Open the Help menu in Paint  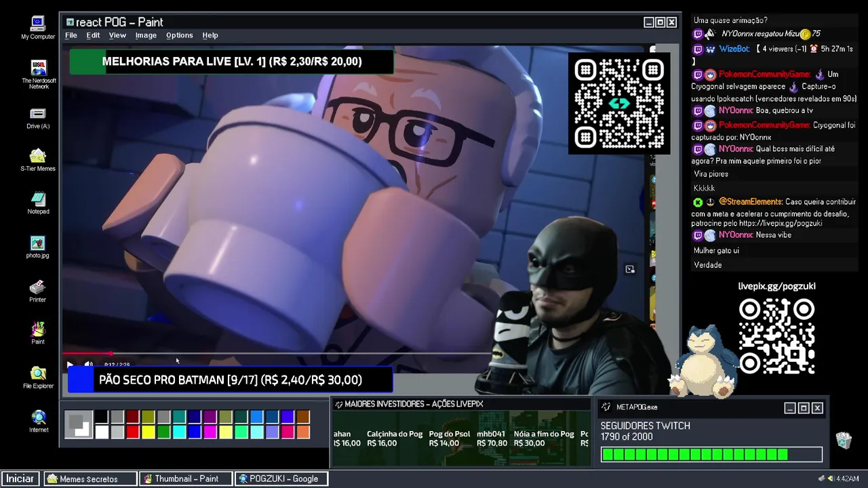[x=210, y=35]
